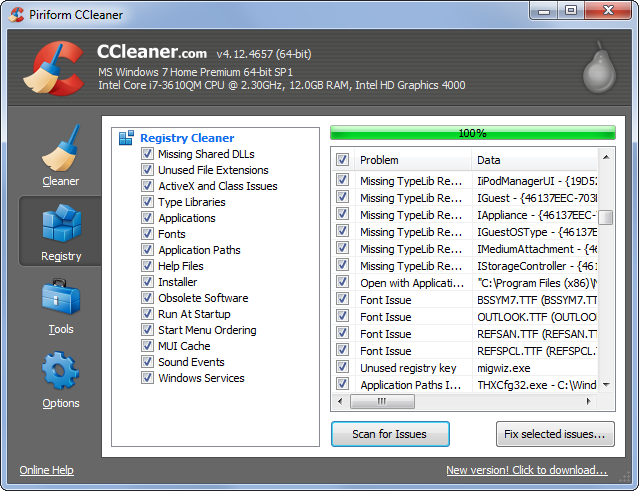Uncheck the IiPodManagerUI issue row

(x=342, y=180)
